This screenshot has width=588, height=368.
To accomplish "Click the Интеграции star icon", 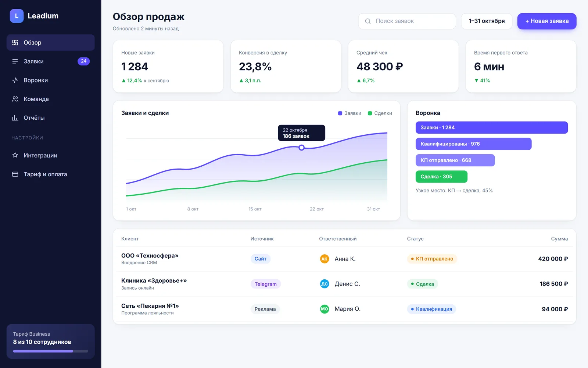I will click(x=15, y=155).
